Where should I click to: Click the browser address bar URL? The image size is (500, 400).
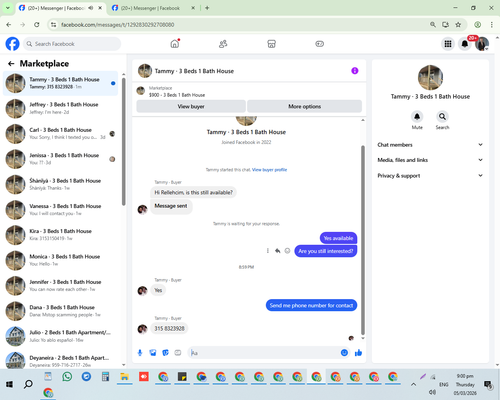pyautogui.click(x=118, y=25)
